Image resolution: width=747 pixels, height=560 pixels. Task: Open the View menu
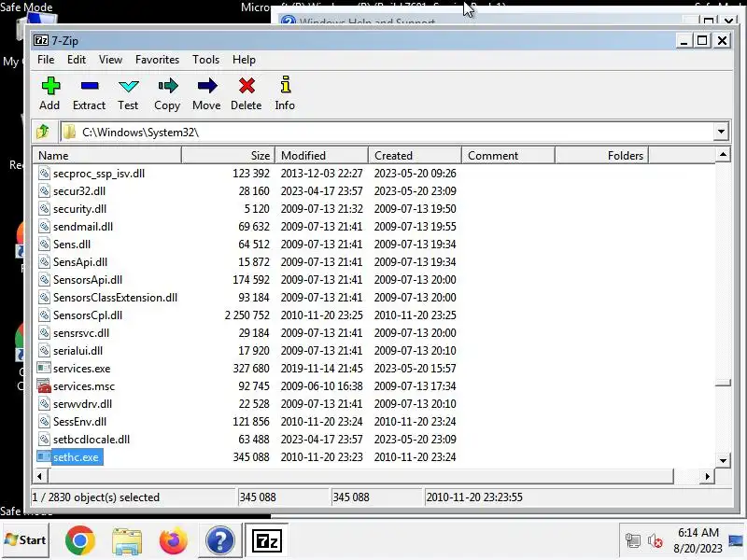point(110,60)
